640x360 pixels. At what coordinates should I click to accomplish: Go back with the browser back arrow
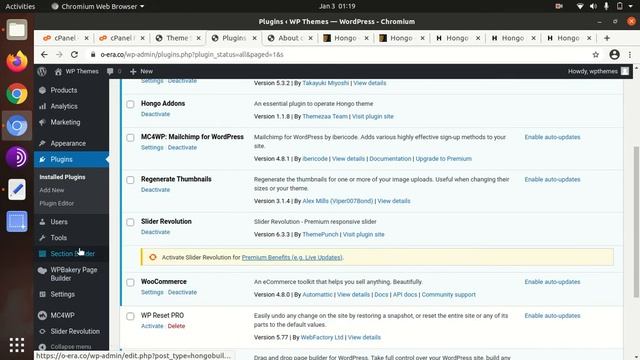[44, 54]
